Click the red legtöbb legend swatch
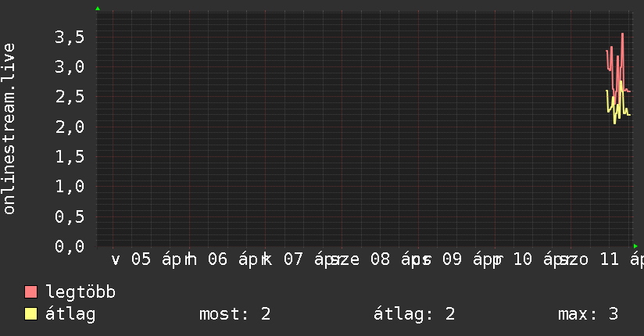Viewport: 644px width, 336px height. [x=31, y=292]
